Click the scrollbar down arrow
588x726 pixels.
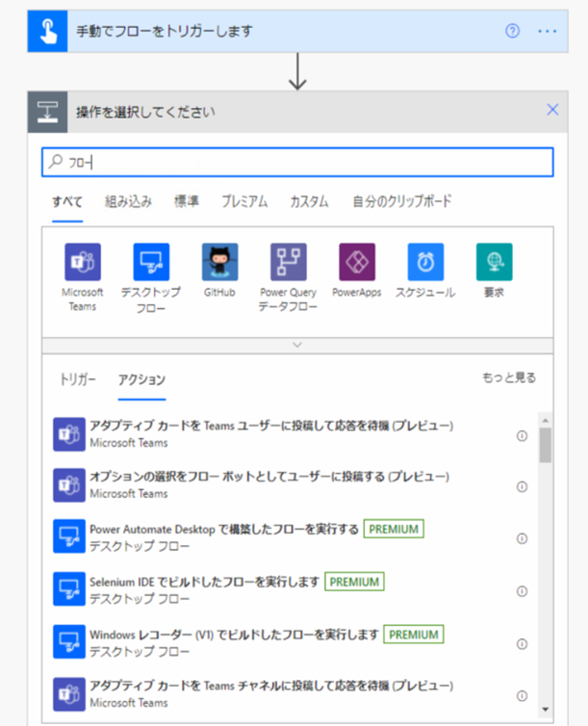[x=546, y=710]
